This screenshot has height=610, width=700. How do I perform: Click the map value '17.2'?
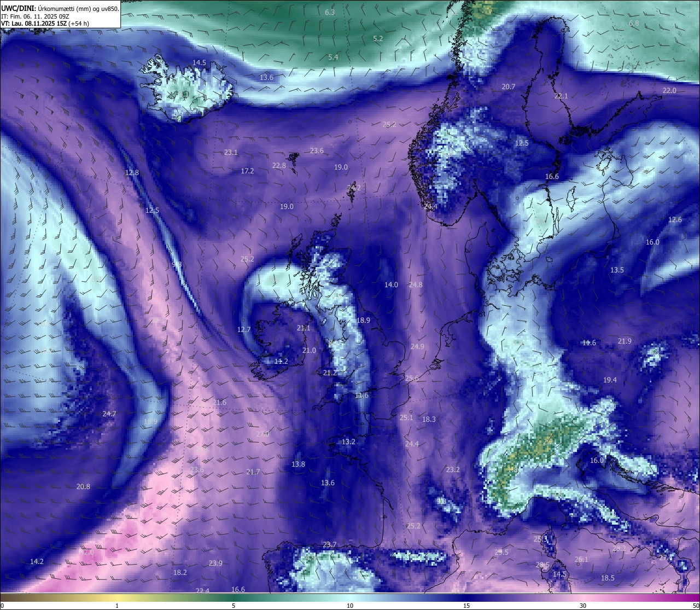(x=247, y=171)
